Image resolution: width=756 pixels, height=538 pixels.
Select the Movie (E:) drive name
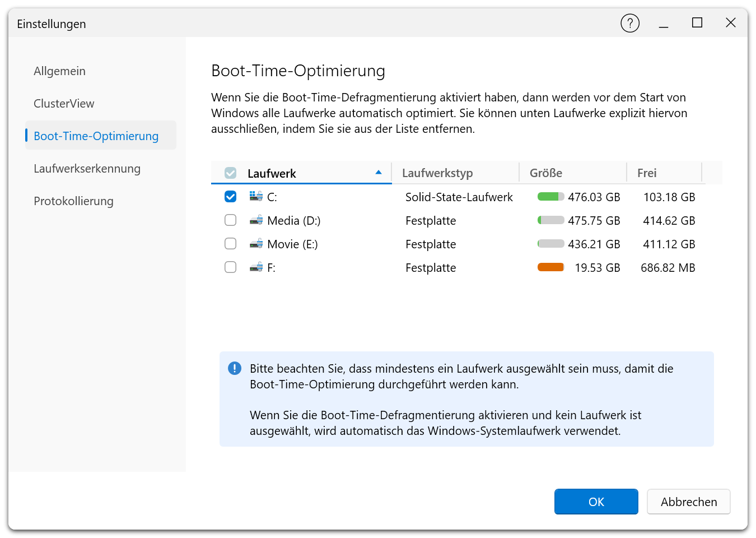pyautogui.click(x=293, y=244)
